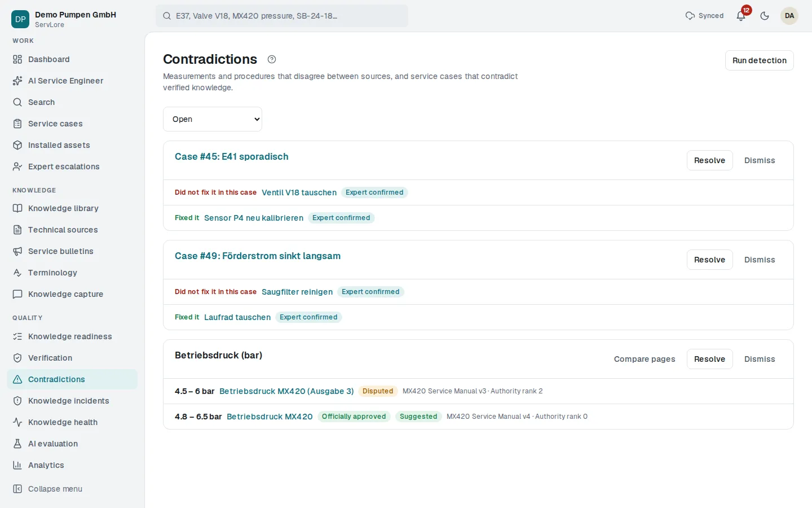Dismiss Case #45 contradiction
Image resolution: width=812 pixels, height=508 pixels.
(760, 160)
